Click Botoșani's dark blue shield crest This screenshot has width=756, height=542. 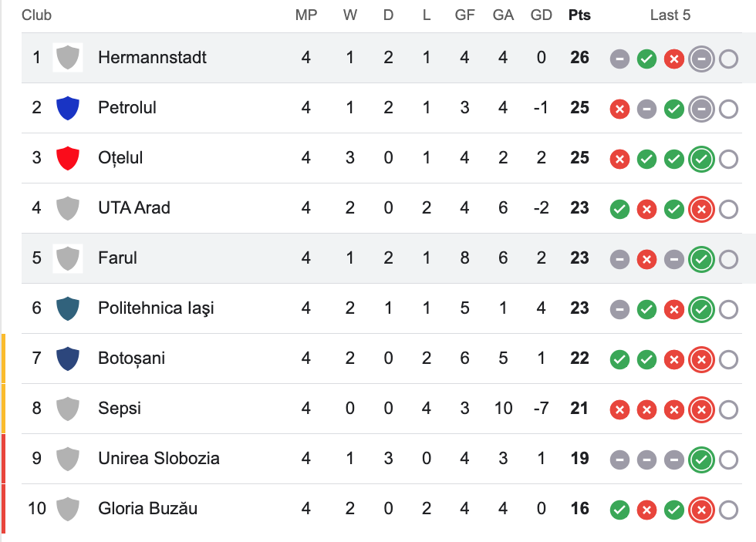point(68,358)
